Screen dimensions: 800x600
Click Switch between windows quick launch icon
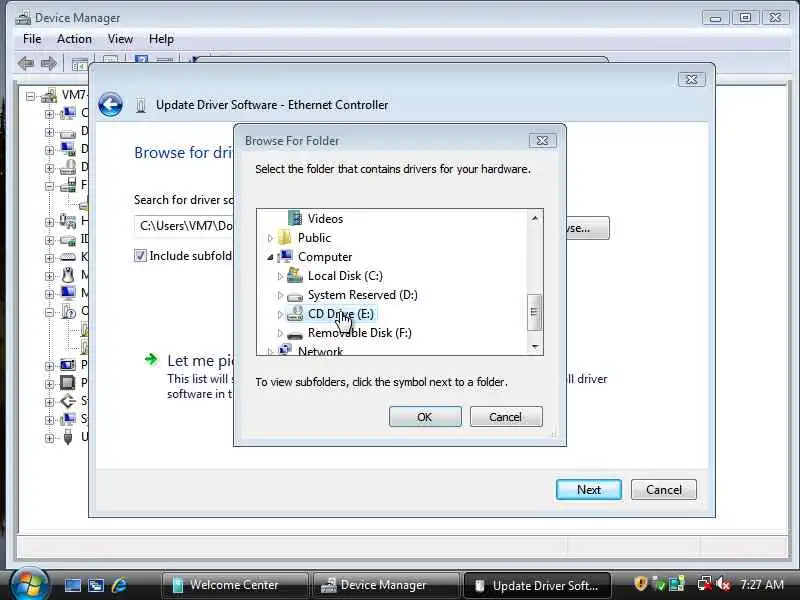point(96,585)
